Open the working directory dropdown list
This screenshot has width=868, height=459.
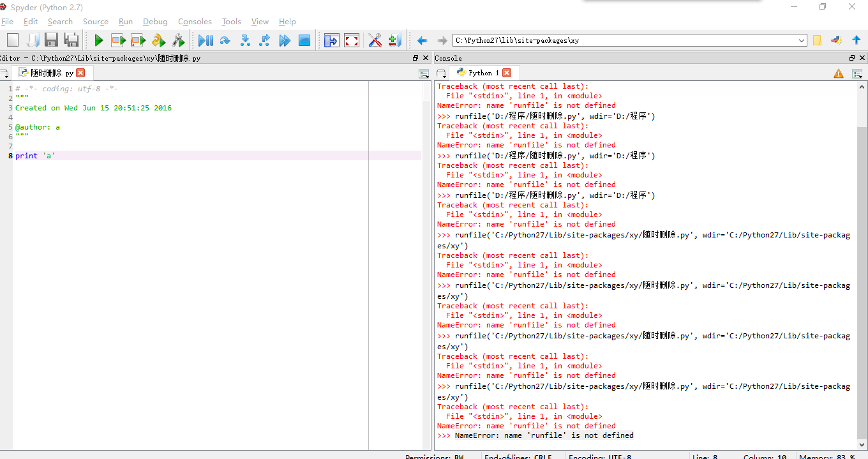(x=802, y=40)
